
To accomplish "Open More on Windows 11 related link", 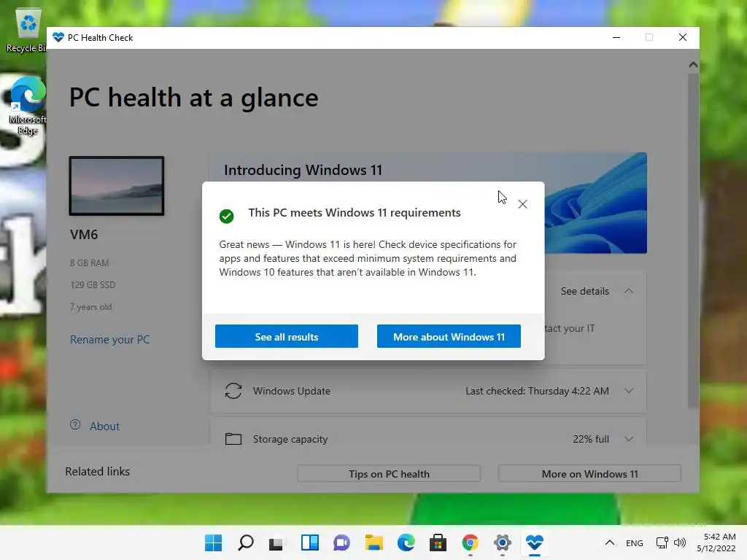I will pos(589,474).
